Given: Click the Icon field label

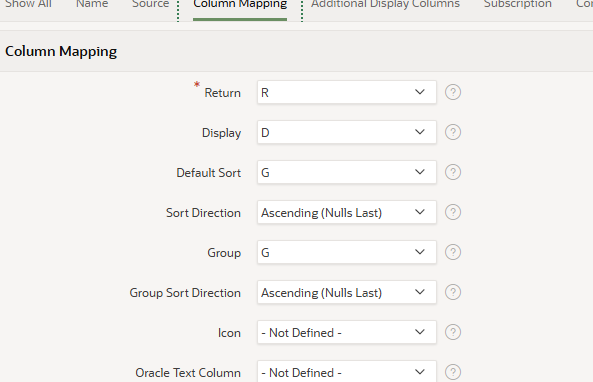Looking at the screenshot, I should 229,333.
